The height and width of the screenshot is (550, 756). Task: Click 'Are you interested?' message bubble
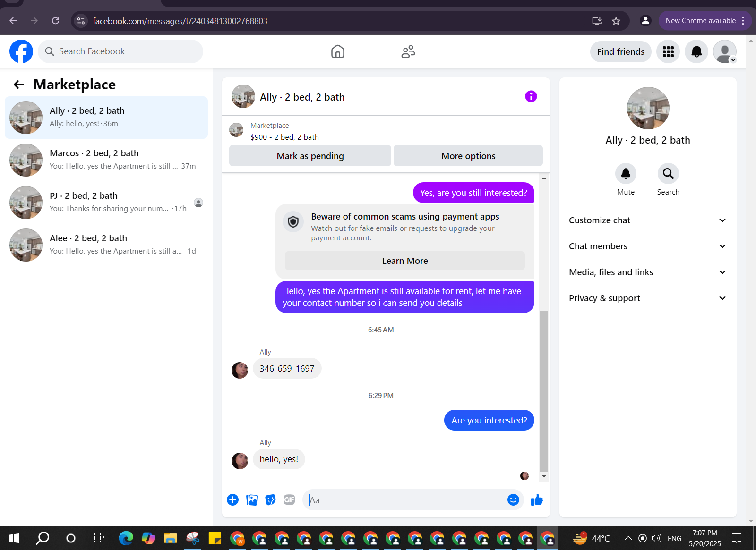[489, 420]
